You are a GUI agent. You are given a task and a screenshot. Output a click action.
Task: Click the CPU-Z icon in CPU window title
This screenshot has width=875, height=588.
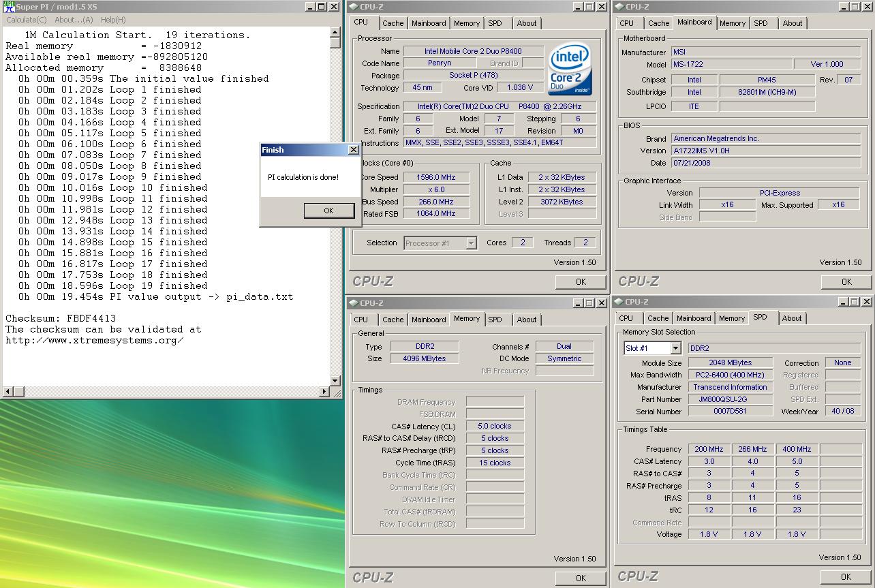tap(353, 7)
